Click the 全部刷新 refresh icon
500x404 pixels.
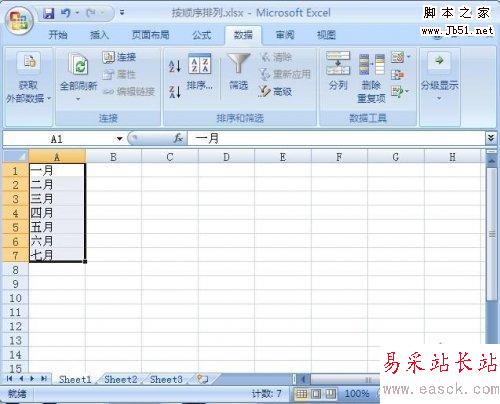(x=78, y=64)
